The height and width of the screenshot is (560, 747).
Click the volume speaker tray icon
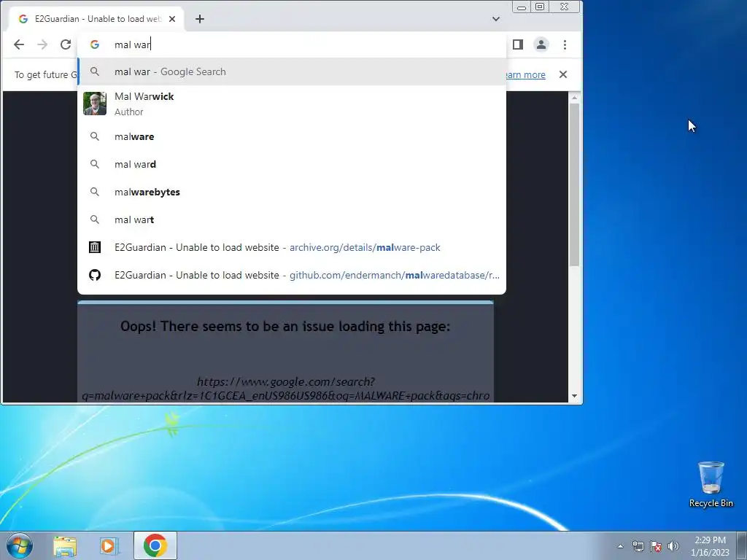click(x=673, y=546)
